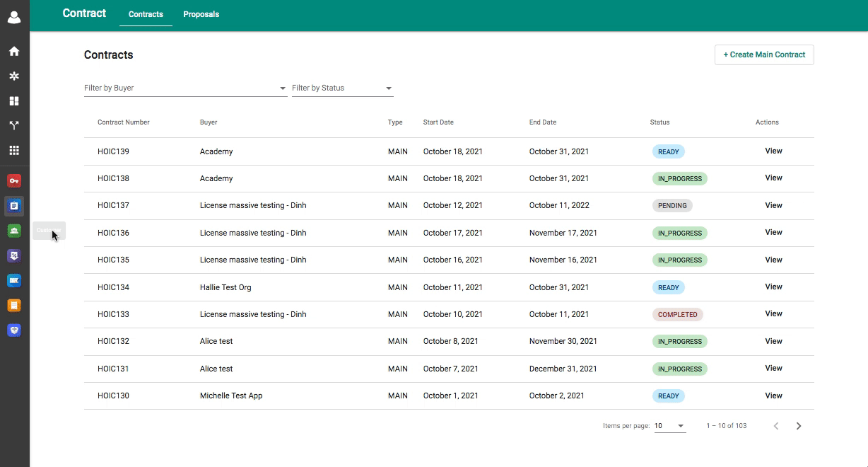
Task: Click the Status column header
Action: pos(659,122)
